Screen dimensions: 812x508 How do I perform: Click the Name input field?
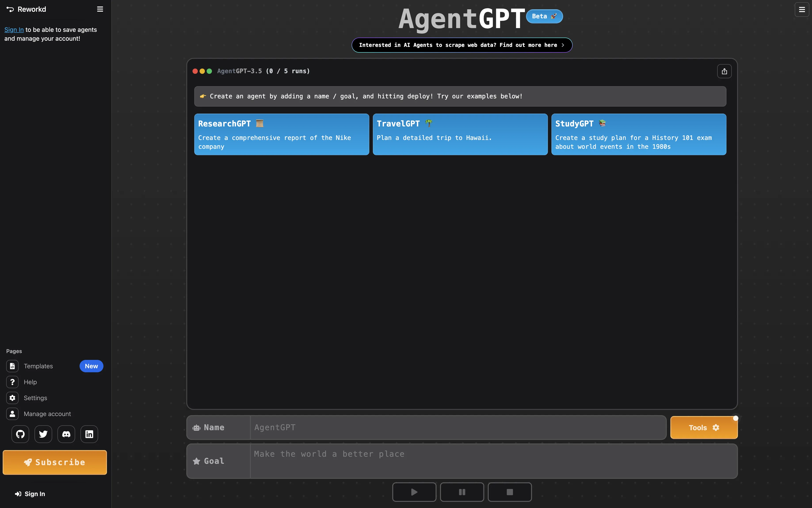[458, 427]
